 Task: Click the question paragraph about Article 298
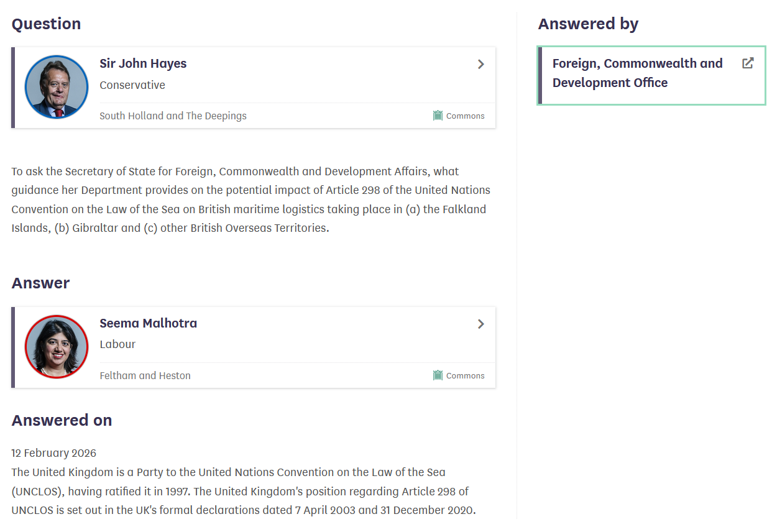pyautogui.click(x=250, y=199)
